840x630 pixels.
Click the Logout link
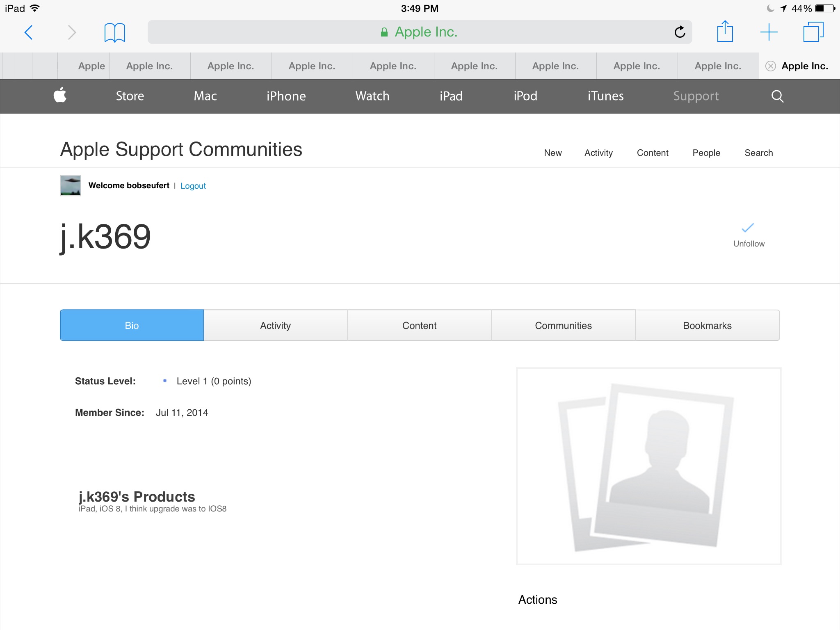(x=193, y=186)
